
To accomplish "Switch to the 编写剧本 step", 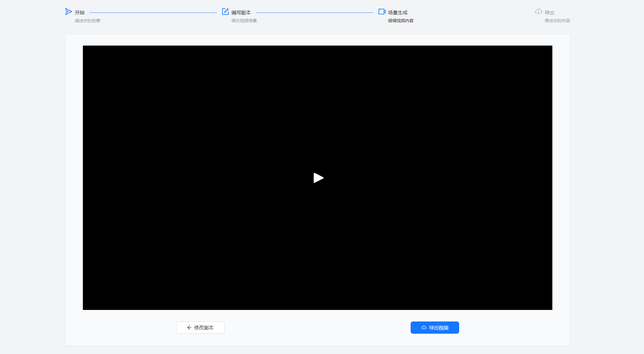I will (241, 12).
